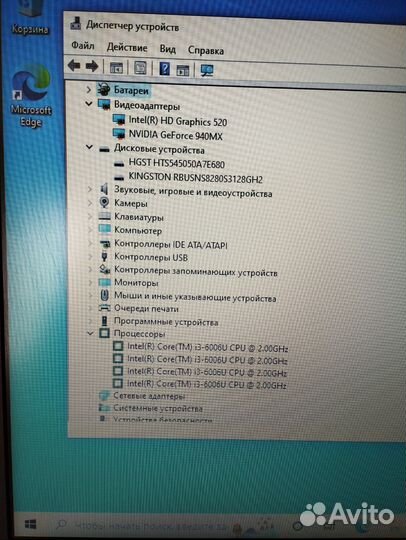Select the Сетевые адаптеры label
Viewport: 406px width, 540px height.
(149, 396)
